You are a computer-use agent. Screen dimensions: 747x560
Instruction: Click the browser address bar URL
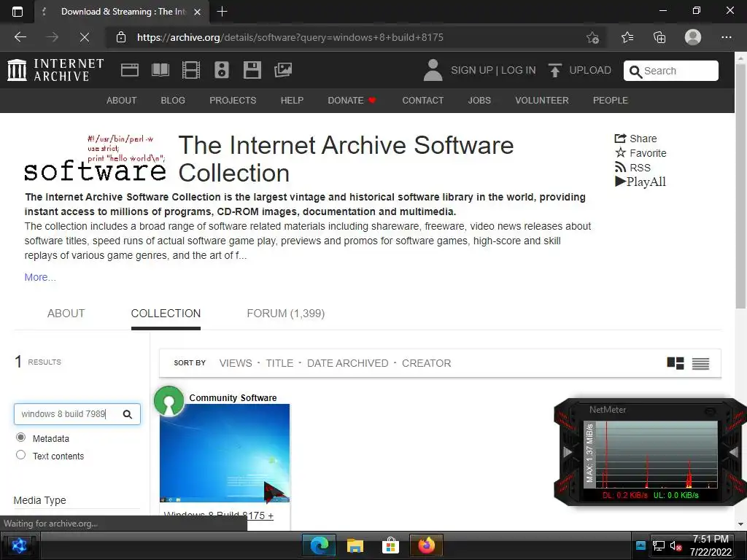pos(290,37)
